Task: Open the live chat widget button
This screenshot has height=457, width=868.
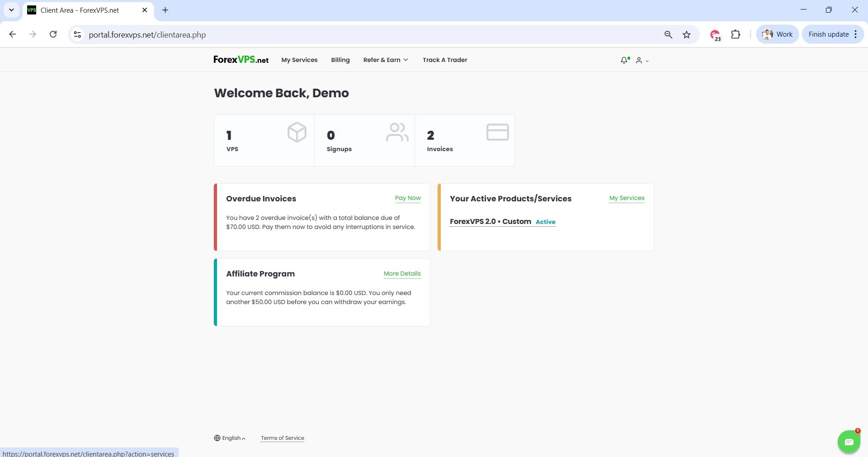Action: coord(849,442)
